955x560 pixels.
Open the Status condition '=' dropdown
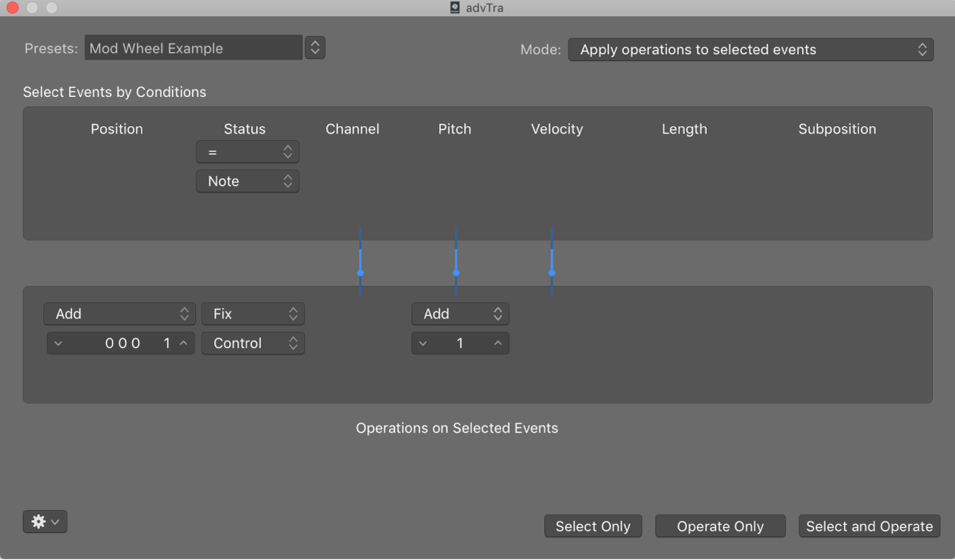pyautogui.click(x=247, y=152)
